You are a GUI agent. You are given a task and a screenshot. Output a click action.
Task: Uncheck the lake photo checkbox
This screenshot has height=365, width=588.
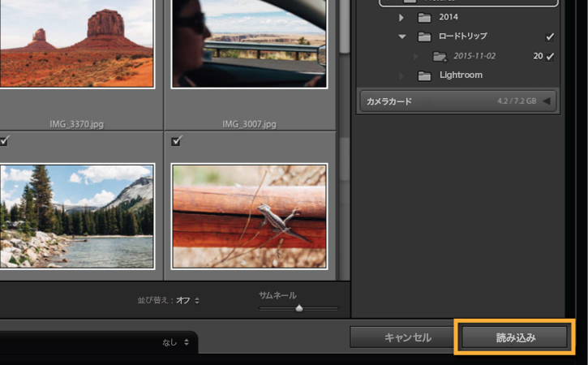[4, 140]
